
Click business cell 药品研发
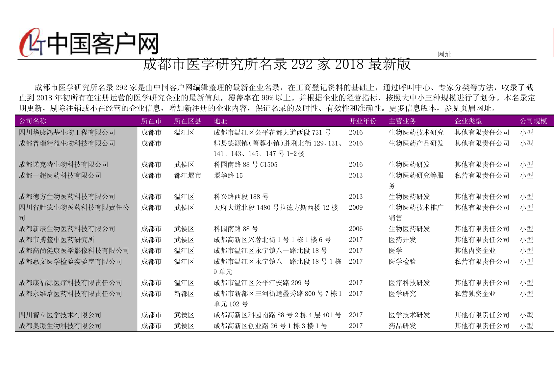(x=402, y=326)
